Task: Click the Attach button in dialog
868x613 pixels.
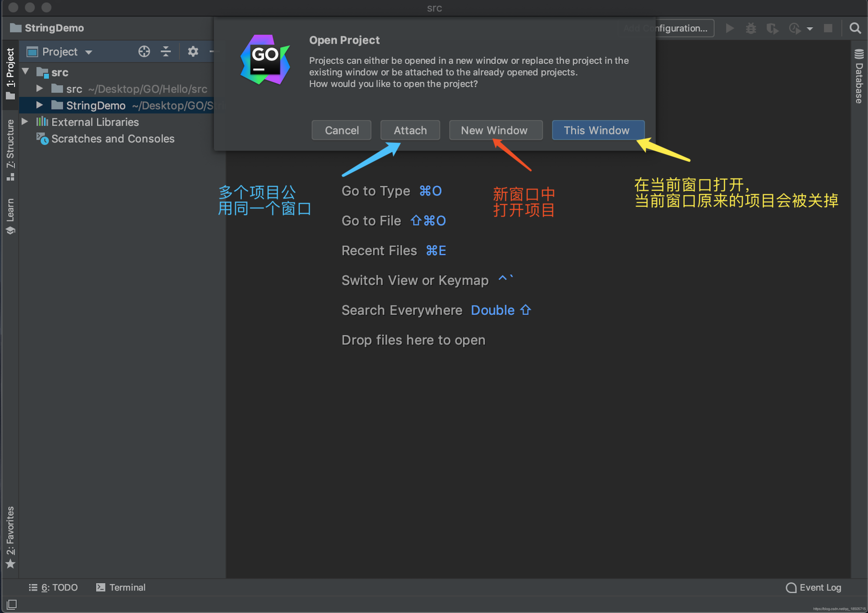Action: pos(410,130)
